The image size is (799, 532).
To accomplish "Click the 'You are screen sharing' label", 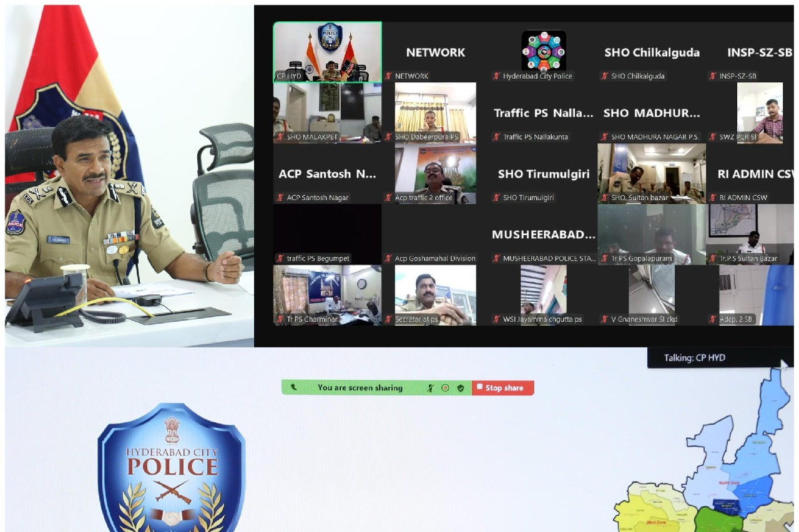I will 360,388.
